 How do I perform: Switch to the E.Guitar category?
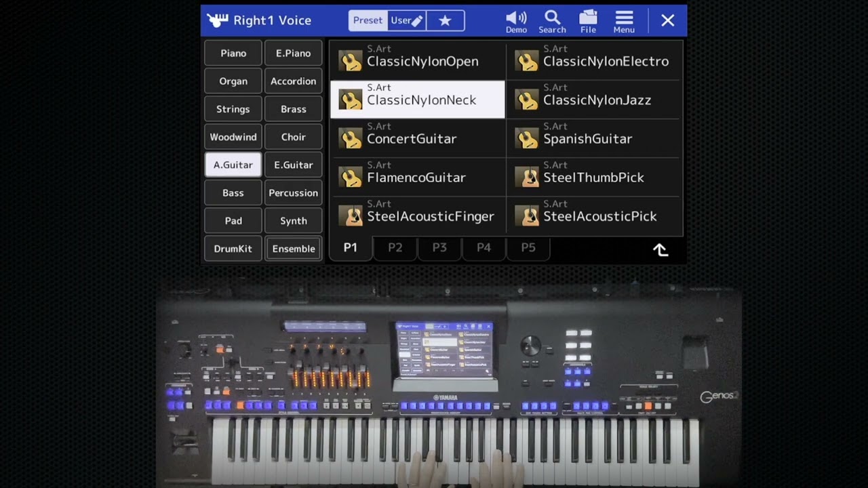[x=294, y=165]
